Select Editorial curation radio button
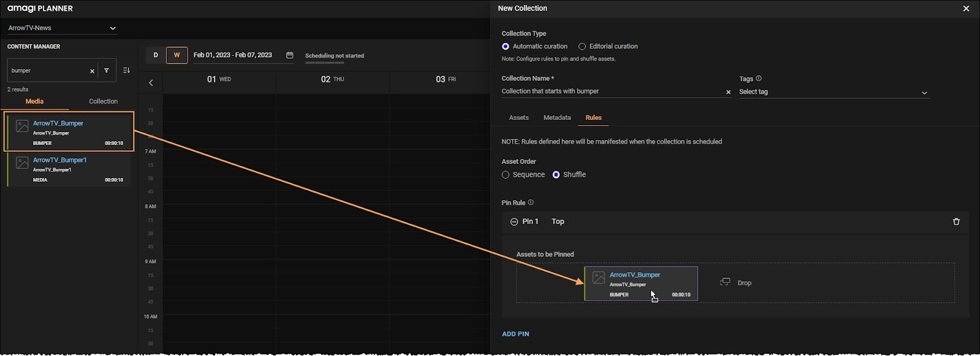The height and width of the screenshot is (356, 980). [x=582, y=46]
